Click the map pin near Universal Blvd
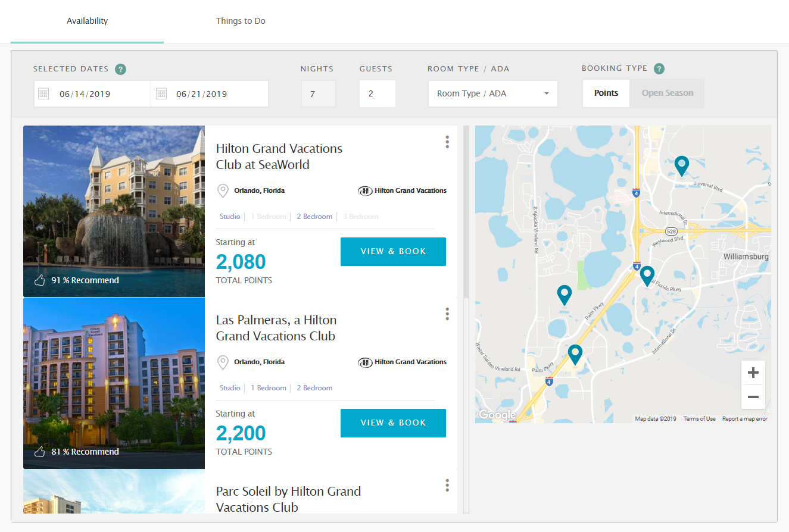The width and height of the screenshot is (789, 532). [x=682, y=165]
